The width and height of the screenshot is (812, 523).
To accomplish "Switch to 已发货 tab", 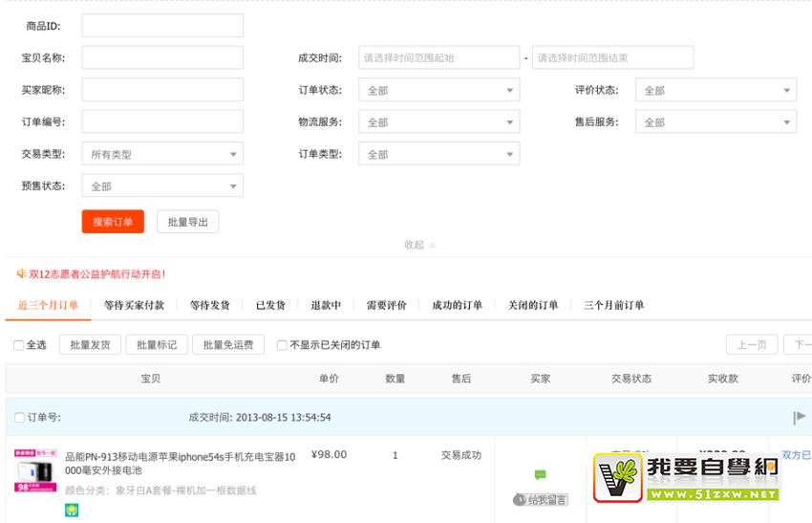I will click(x=270, y=305).
